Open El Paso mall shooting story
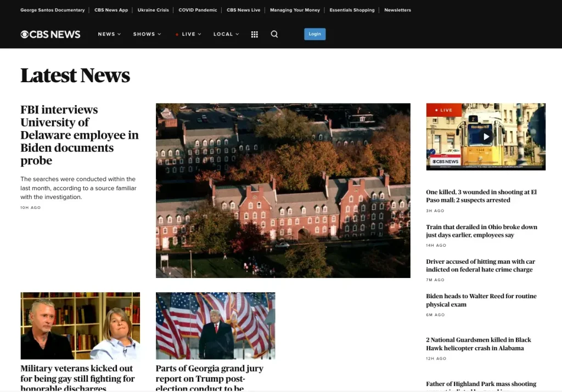The image size is (562, 392). 481,196
